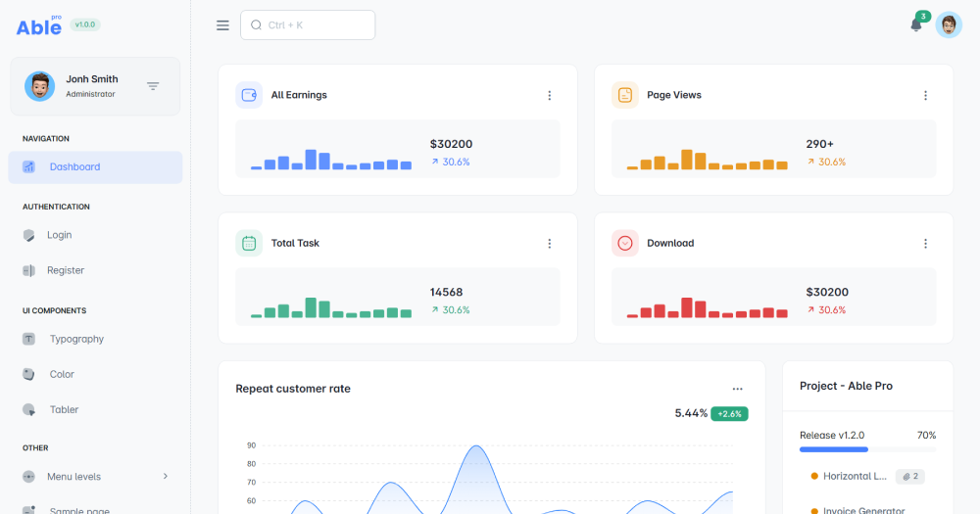Open Total Task card options menu
980x514 pixels.
click(x=550, y=244)
